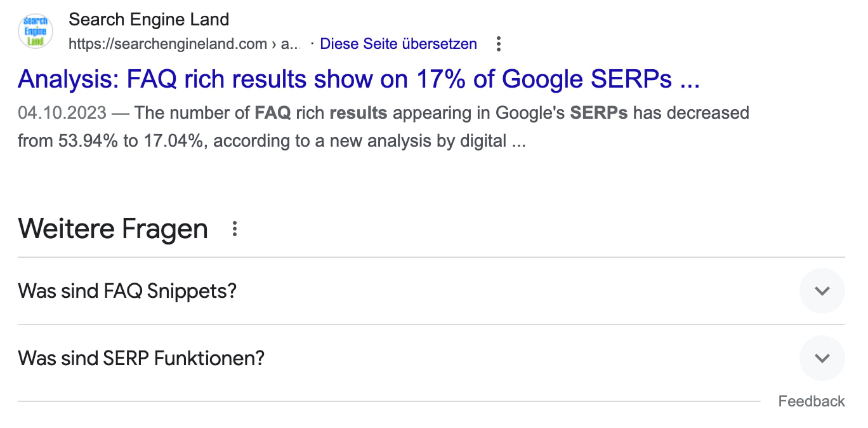Image resolution: width=868 pixels, height=428 pixels.
Task: Click the chevron on the FAQ Snippets row
Action: 822,291
